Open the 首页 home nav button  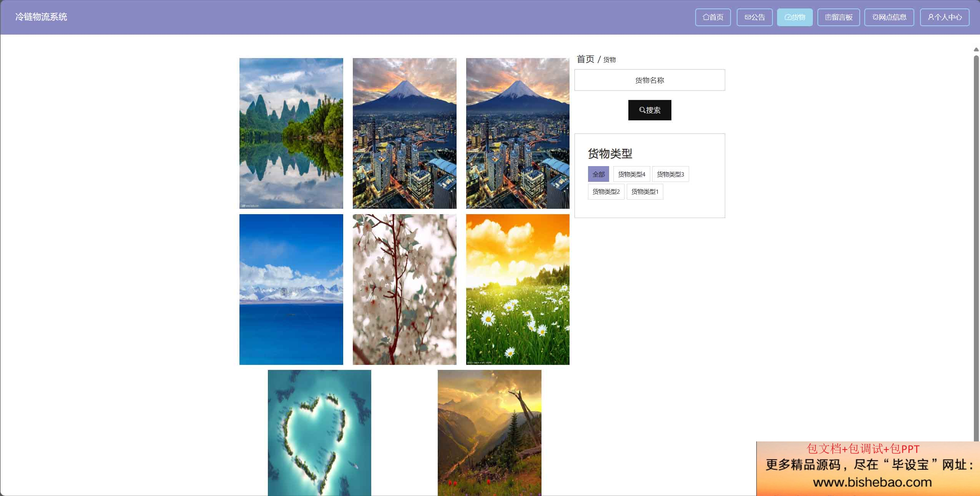[713, 17]
